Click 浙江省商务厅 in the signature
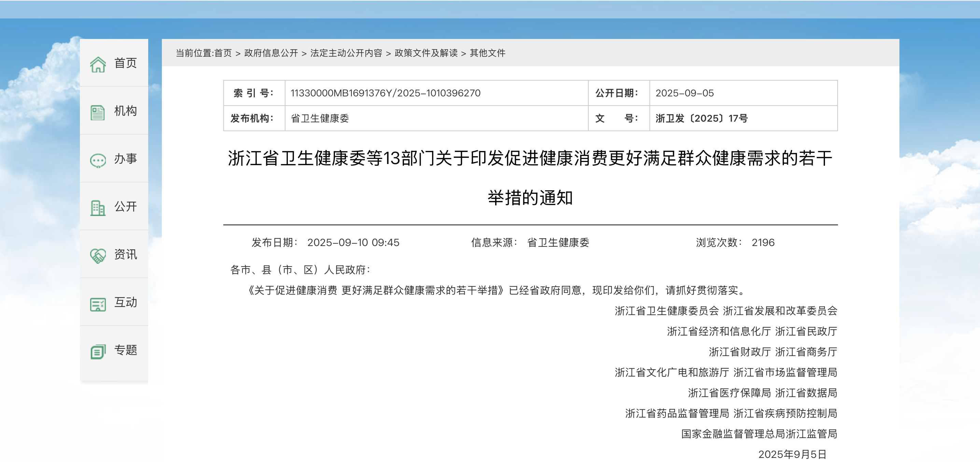The width and height of the screenshot is (980, 462). click(x=806, y=352)
